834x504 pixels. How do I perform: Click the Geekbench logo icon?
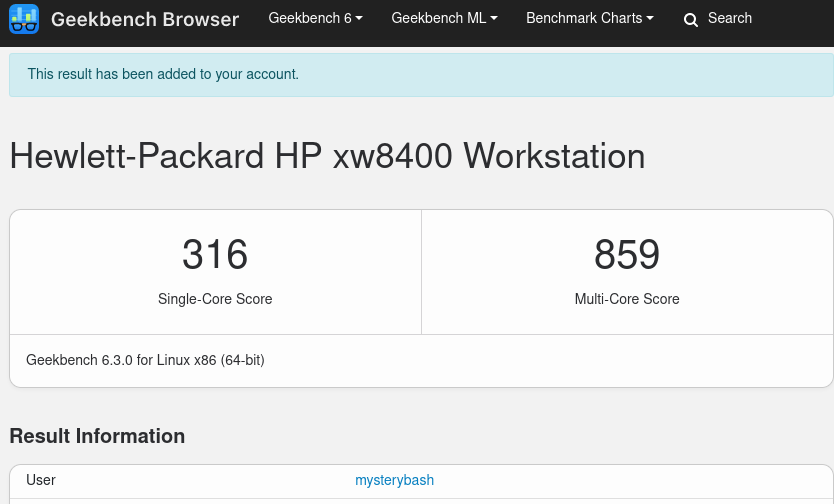click(24, 19)
